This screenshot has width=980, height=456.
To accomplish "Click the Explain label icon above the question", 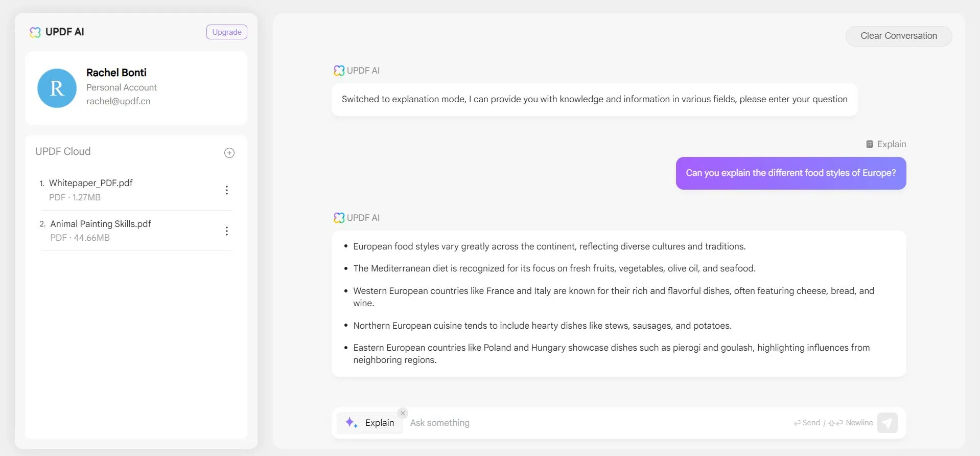I will [x=870, y=144].
